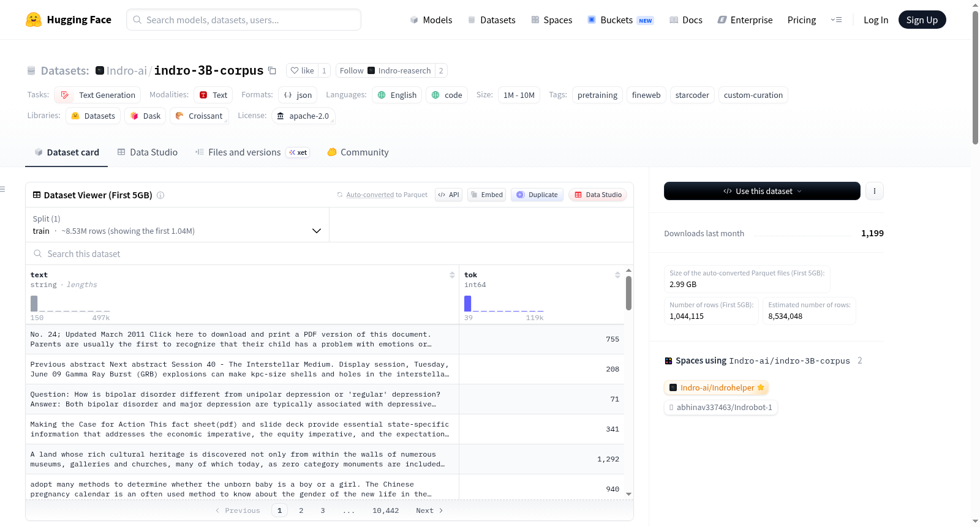Click the fineweb tag
This screenshot has width=980, height=527.
coord(646,95)
